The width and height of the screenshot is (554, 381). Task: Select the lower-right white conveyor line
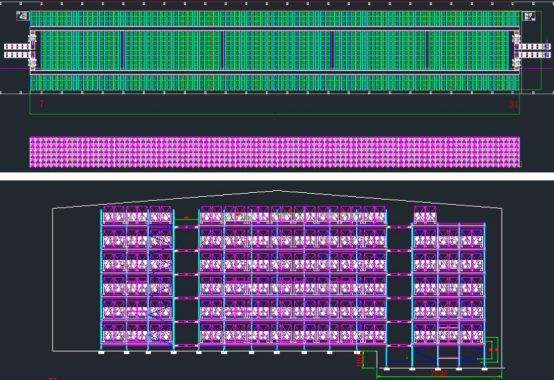[x=534, y=55]
